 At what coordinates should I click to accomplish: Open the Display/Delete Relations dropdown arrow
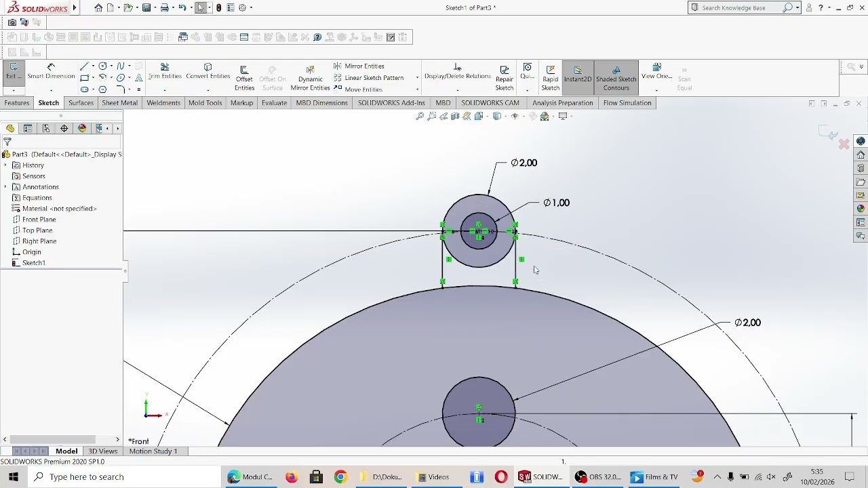457,89
